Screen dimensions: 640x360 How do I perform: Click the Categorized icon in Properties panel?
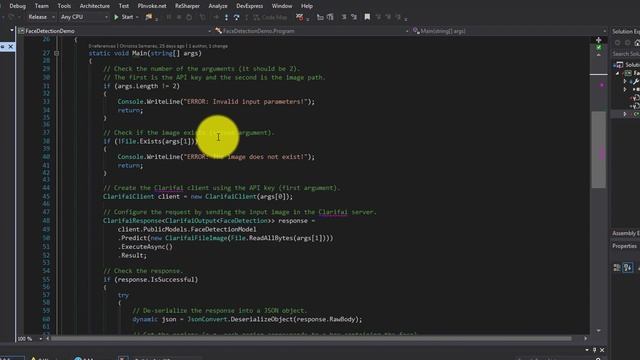click(x=617, y=268)
